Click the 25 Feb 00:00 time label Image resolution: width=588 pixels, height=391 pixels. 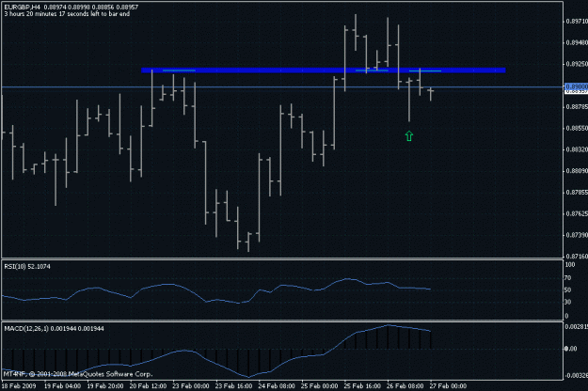(320, 385)
